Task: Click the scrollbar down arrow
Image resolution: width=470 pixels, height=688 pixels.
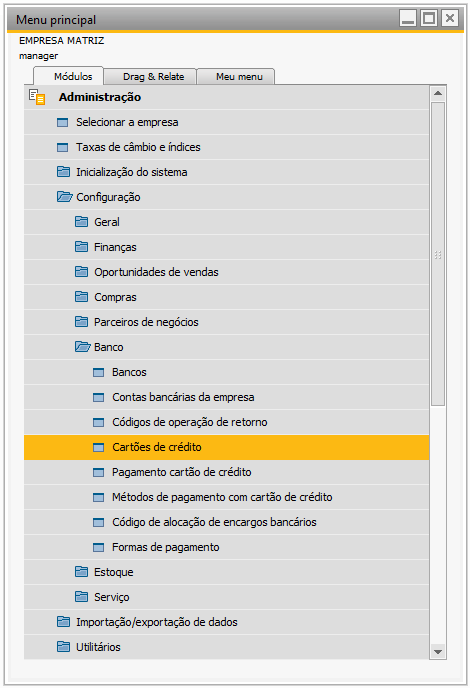Action: tap(438, 652)
